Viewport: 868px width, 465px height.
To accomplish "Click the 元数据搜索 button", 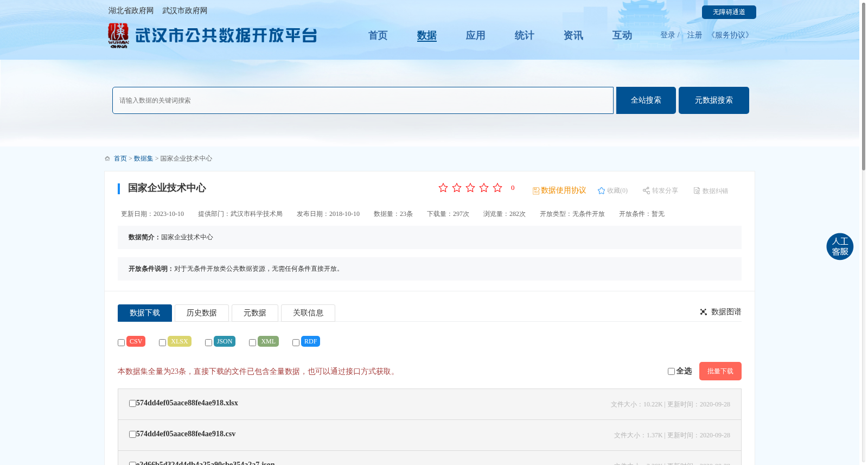I will [x=714, y=100].
